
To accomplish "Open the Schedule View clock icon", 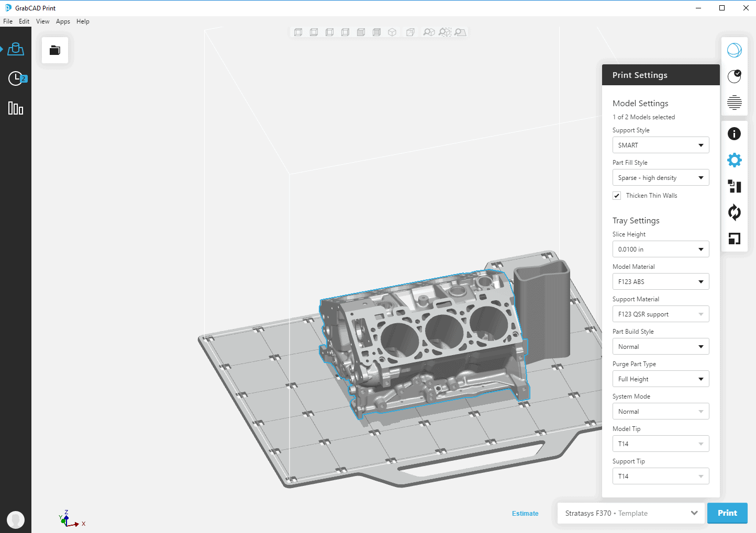I will point(17,78).
